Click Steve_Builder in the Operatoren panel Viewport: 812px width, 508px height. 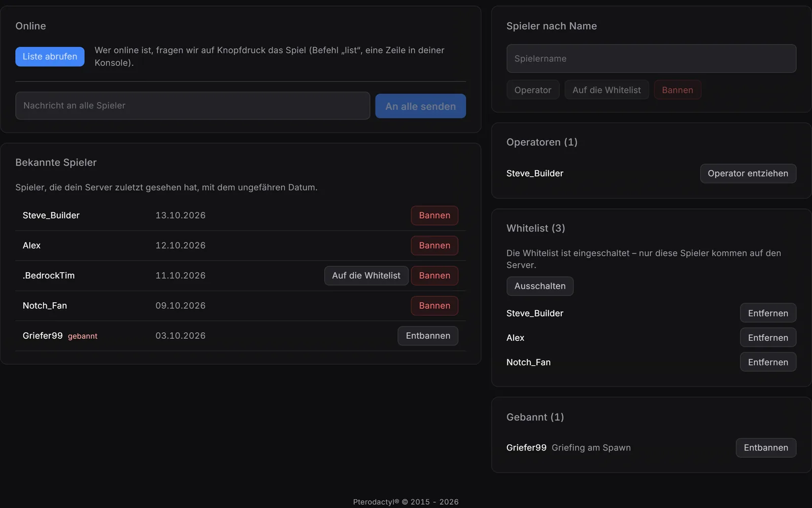tap(535, 173)
